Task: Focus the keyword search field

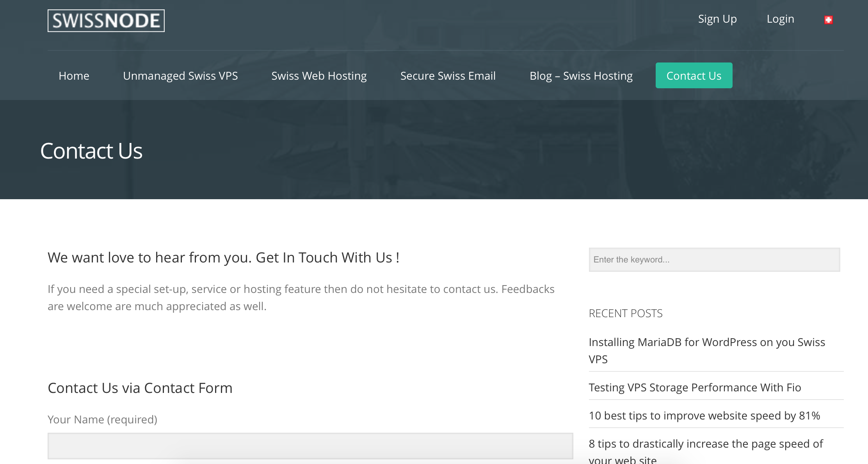Action: (x=714, y=260)
